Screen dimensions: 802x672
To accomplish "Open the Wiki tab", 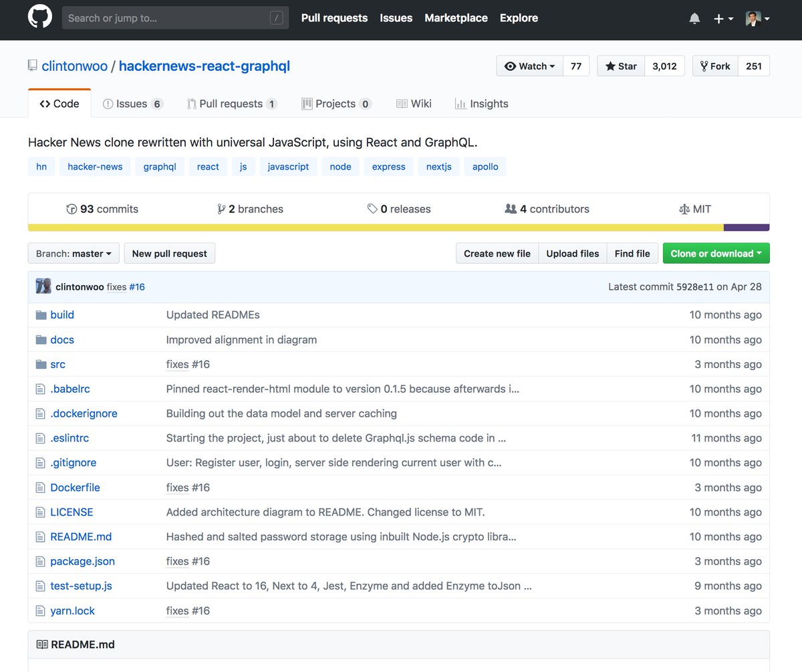I will [x=414, y=104].
